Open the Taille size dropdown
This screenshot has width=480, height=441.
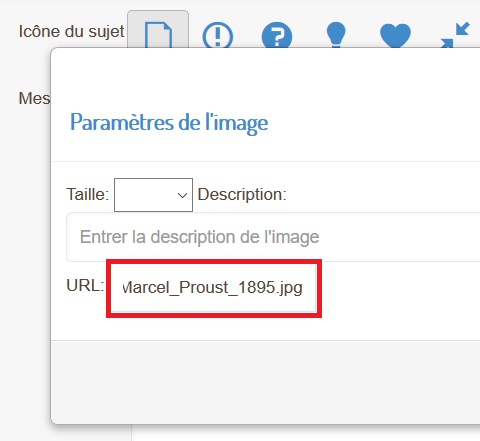pos(153,195)
